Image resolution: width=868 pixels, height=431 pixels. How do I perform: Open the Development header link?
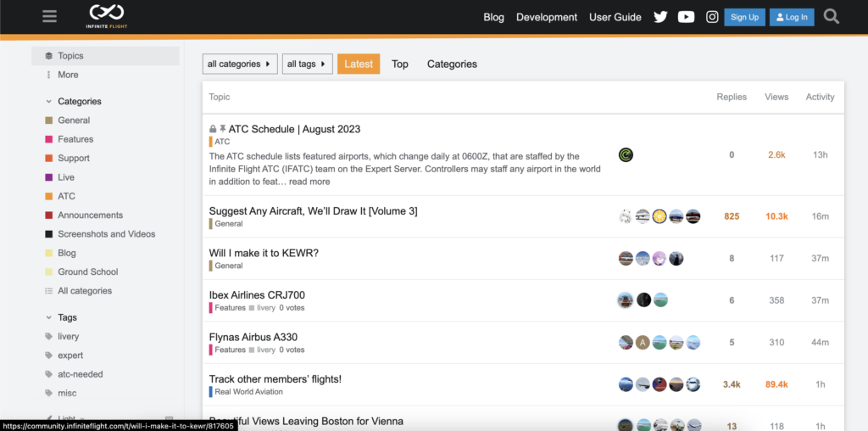(547, 17)
